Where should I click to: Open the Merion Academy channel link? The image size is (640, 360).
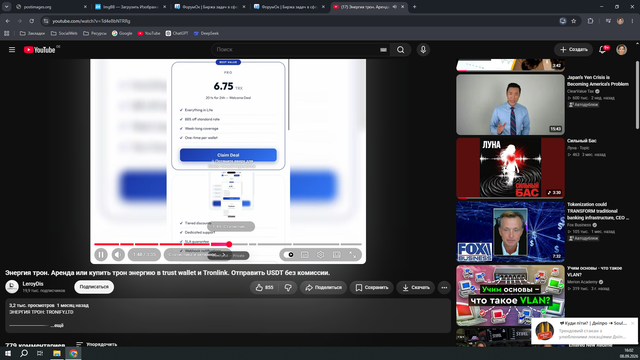click(x=582, y=282)
